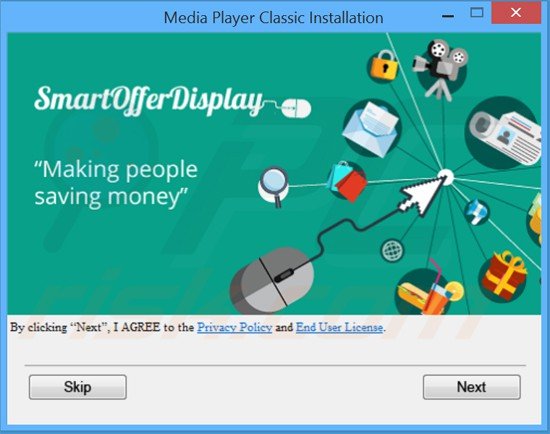Screen dimensions: 550x434
Task: Click the shopping bags icon
Action: [347, 181]
